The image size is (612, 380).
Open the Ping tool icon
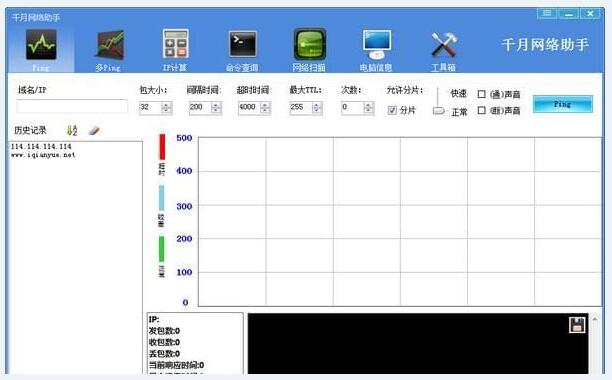point(41,45)
